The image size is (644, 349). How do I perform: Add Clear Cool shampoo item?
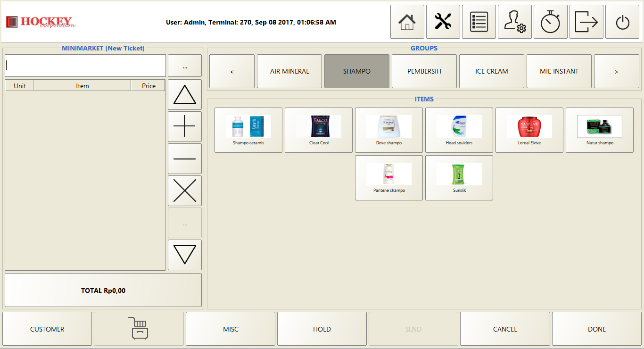click(319, 130)
